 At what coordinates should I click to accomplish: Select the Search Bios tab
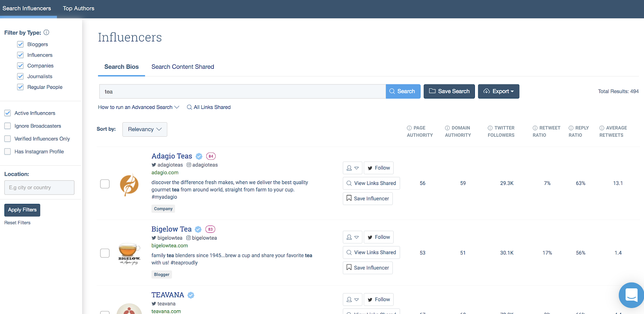[122, 67]
